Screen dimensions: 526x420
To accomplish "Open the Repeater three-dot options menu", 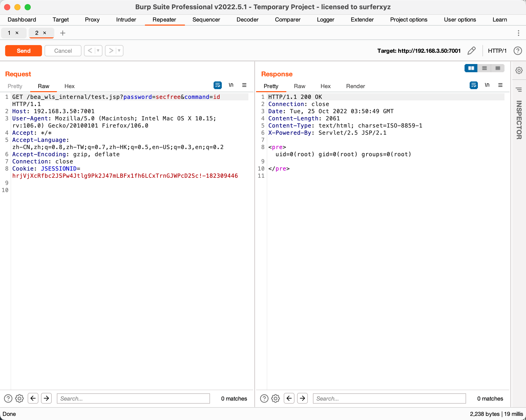I will [x=518, y=33].
